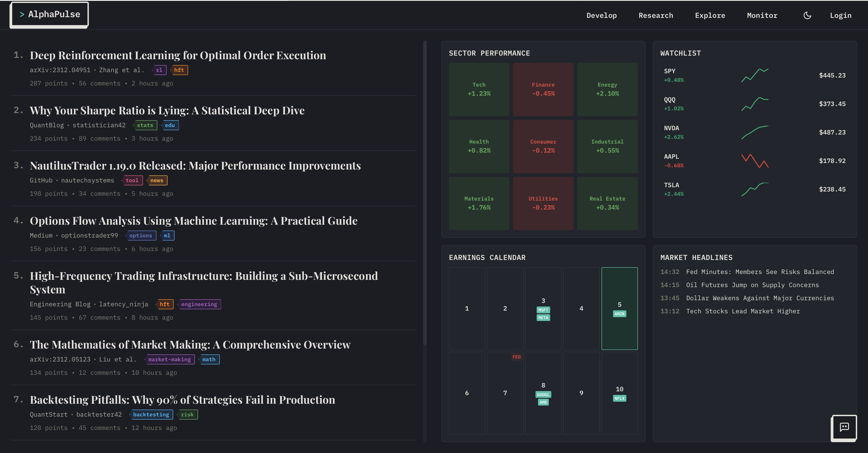Select the Materials sector tile
Screen dimensions: 868x453
click(x=479, y=203)
